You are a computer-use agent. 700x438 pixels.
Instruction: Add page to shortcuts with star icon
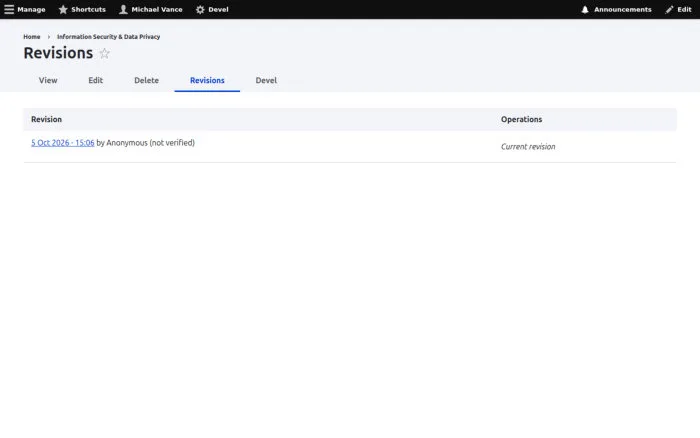[104, 54]
